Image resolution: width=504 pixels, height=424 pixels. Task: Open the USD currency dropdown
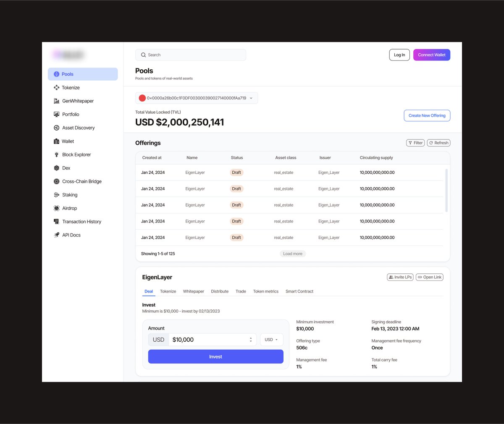point(271,340)
